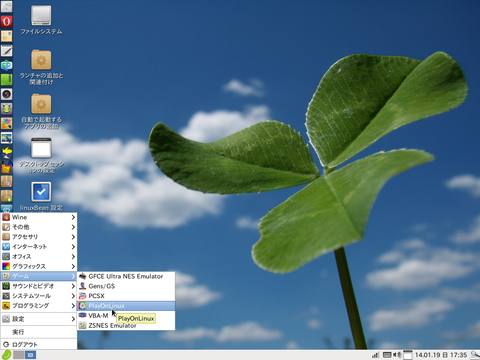This screenshot has height=360, width=480.
Task: Expand the グラフィックス submenu
Action: tap(39, 266)
